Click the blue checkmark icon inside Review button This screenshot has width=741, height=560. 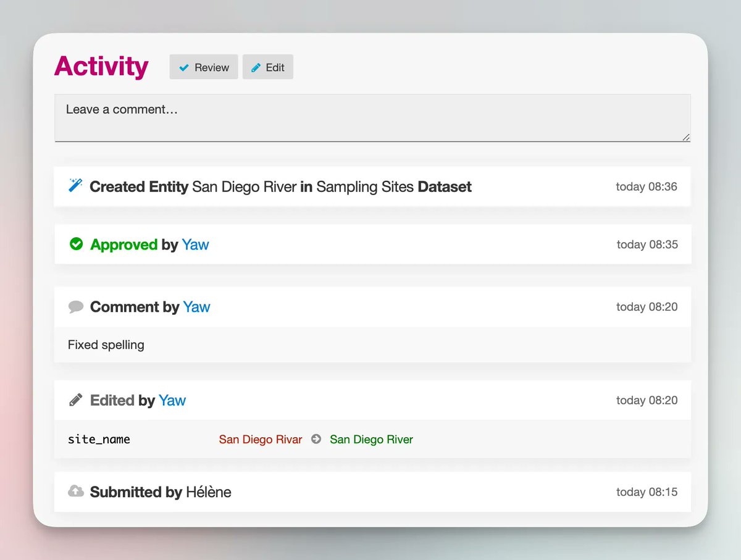tap(185, 67)
